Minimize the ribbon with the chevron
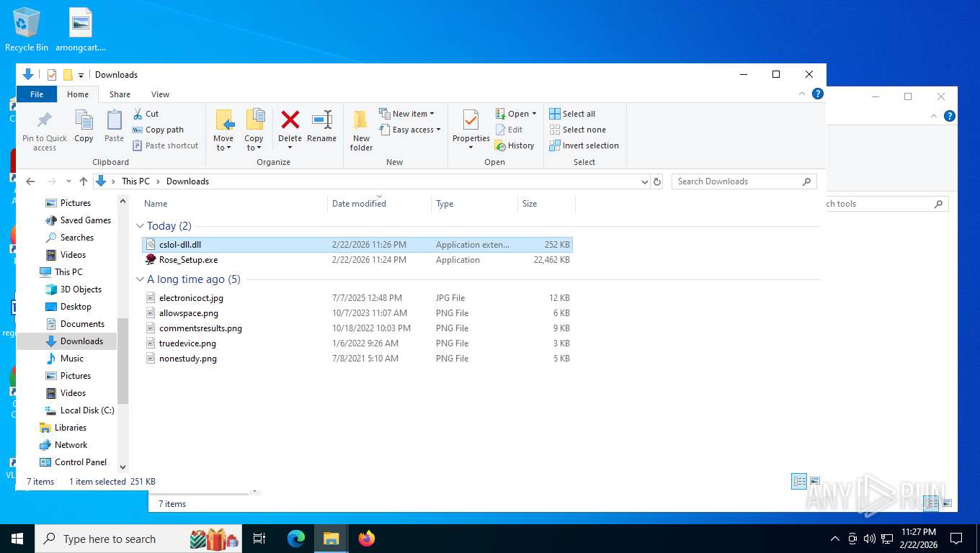Image resolution: width=980 pixels, height=553 pixels. 802,94
